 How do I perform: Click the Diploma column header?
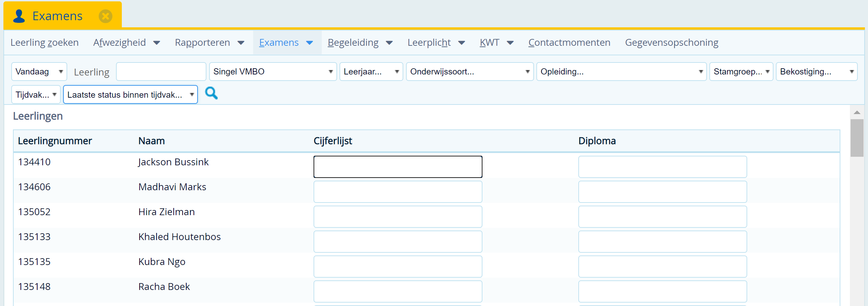point(597,141)
